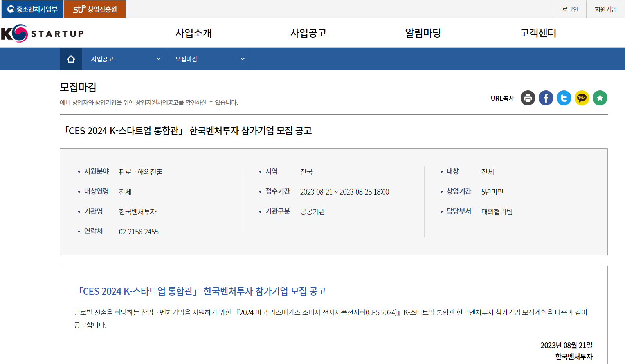Open the 사업공고 main menu
625x364 pixels.
pos(308,33)
